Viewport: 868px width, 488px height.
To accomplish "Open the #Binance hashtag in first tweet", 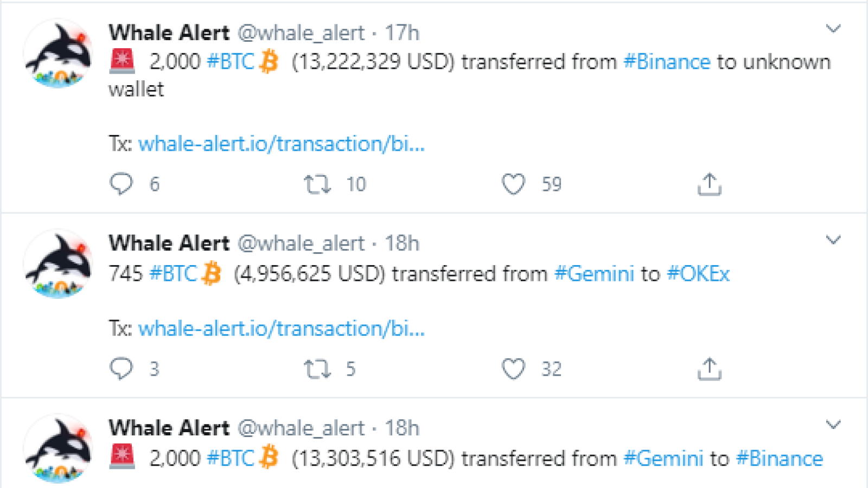I will pyautogui.click(x=667, y=62).
